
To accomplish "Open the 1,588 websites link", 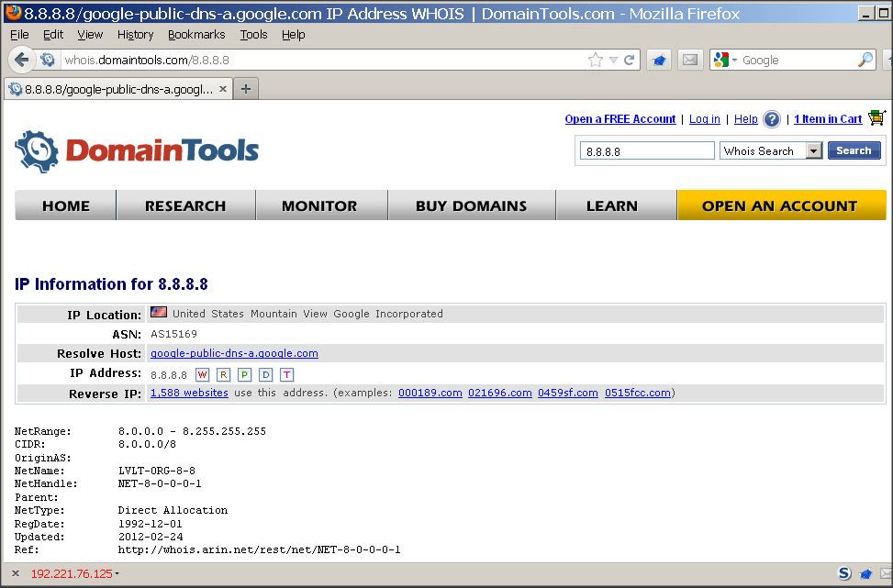I will 189,393.
